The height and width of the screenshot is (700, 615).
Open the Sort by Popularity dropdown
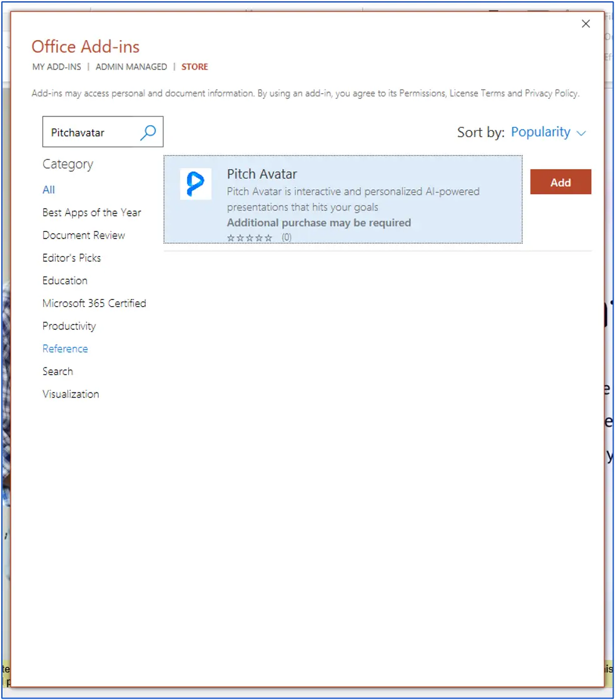pos(541,132)
